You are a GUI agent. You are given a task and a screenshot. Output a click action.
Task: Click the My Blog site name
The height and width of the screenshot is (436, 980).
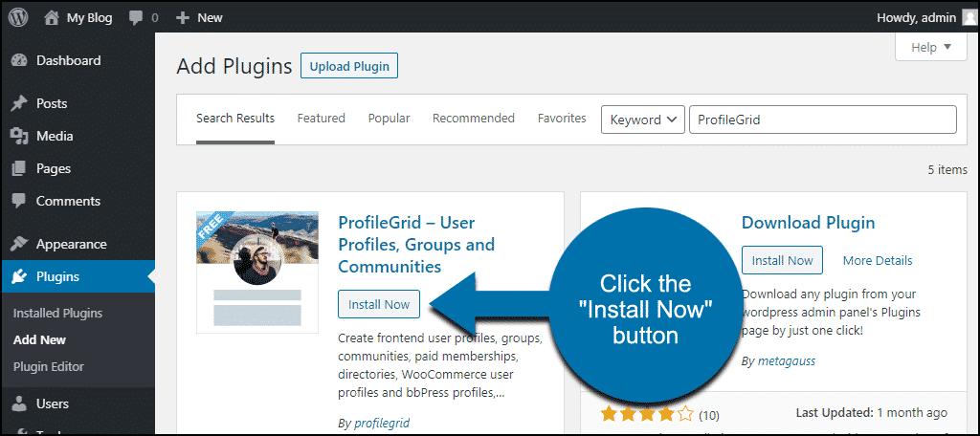[x=89, y=18]
